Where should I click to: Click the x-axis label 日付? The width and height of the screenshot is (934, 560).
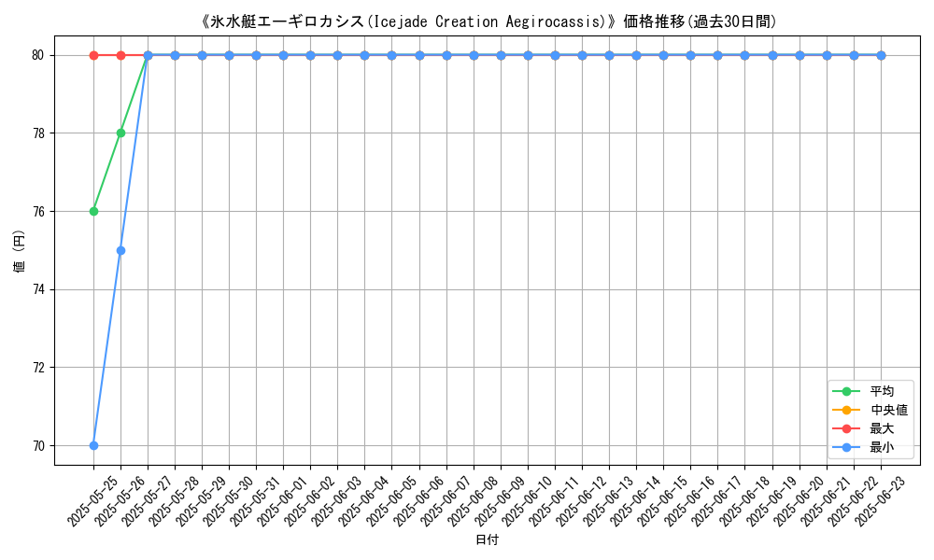pyautogui.click(x=487, y=539)
